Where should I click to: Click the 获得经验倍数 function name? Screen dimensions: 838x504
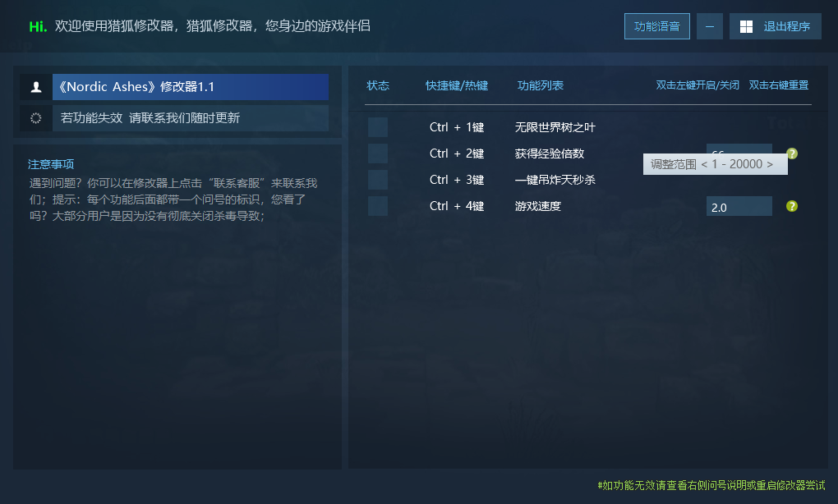click(550, 153)
